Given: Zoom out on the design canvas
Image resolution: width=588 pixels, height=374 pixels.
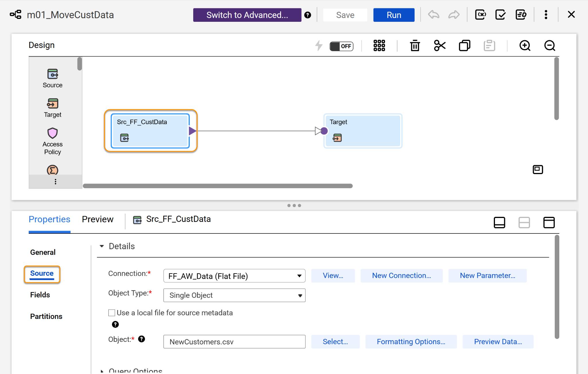Looking at the screenshot, I should point(550,46).
